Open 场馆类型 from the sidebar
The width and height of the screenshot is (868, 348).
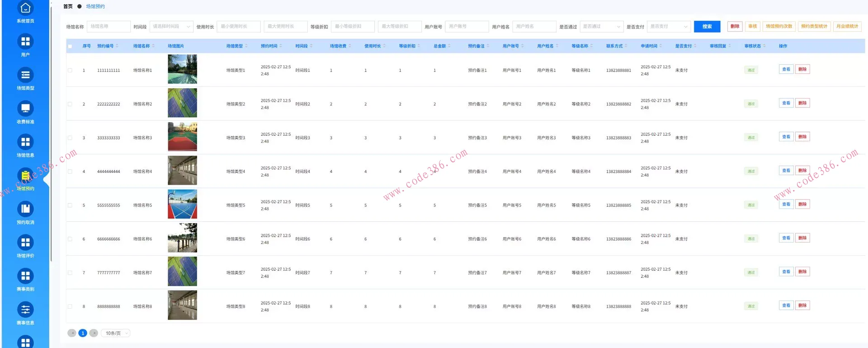(x=25, y=75)
